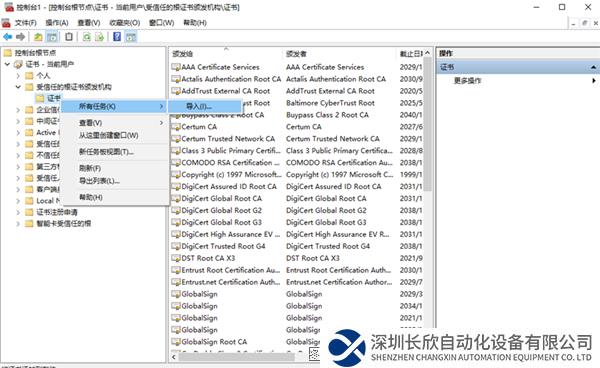Click 更多操作 in the actions pane
600x368 pixels.
tap(468, 80)
